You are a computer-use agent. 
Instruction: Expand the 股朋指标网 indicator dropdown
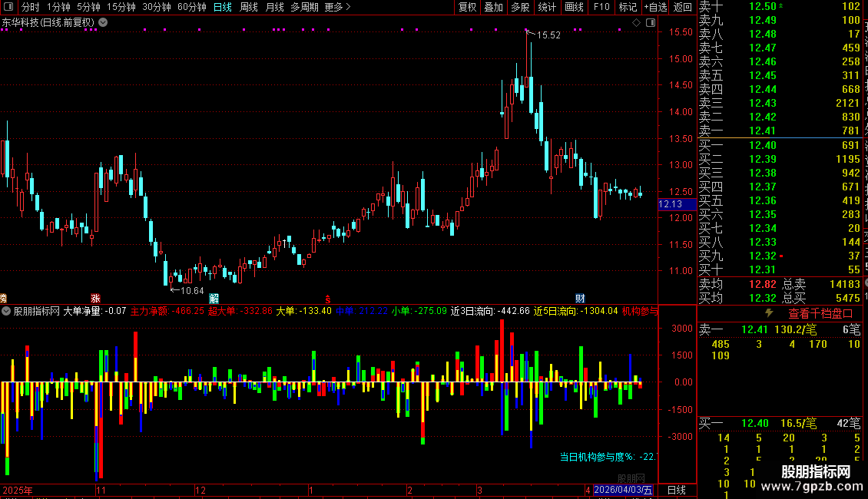click(6, 311)
